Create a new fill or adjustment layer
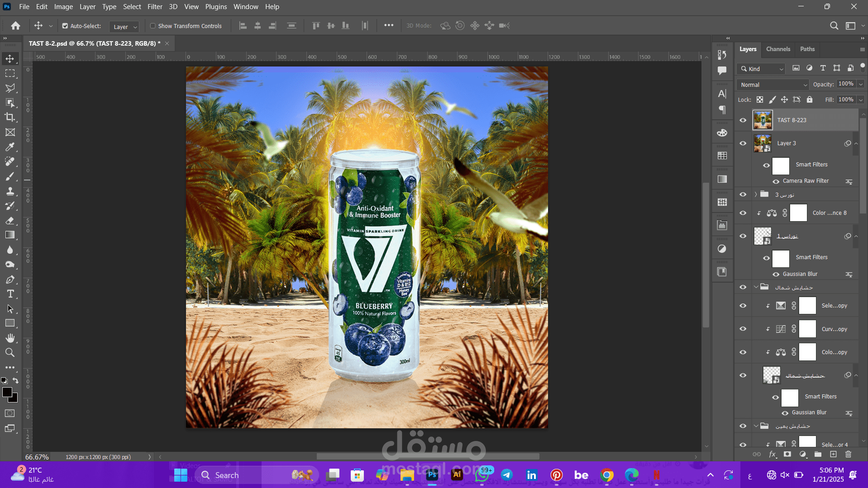868x488 pixels. point(803,455)
